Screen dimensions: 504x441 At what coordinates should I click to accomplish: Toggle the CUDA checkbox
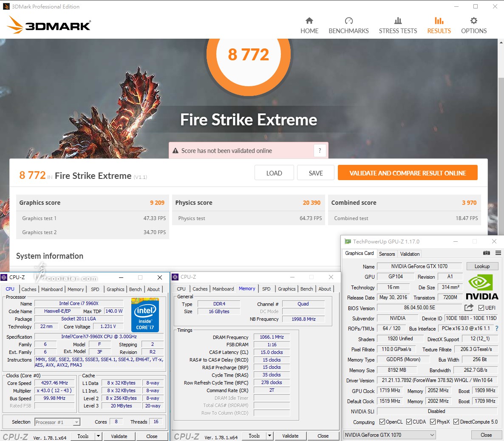409,422
